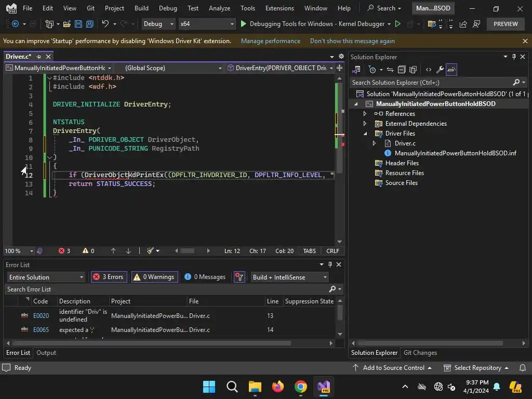The width and height of the screenshot is (532, 399).
Task: Toggle the 0 Messages filter button
Action: 205,277
